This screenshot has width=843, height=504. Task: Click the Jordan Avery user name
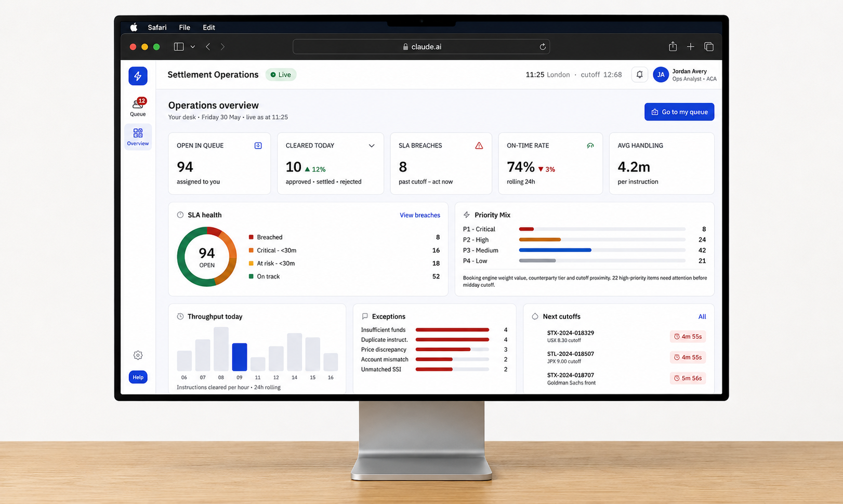coord(689,71)
